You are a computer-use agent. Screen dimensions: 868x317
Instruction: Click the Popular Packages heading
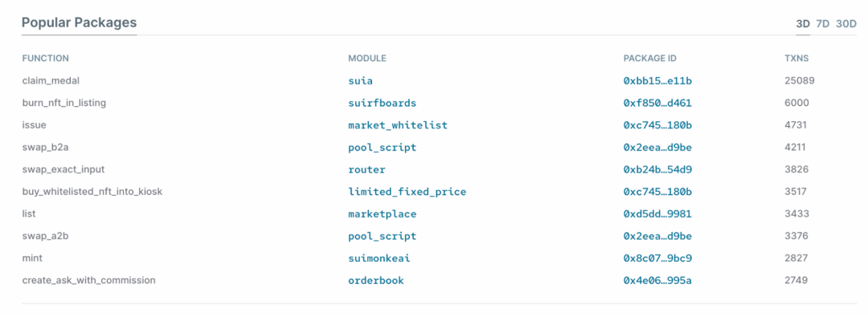coord(79,22)
